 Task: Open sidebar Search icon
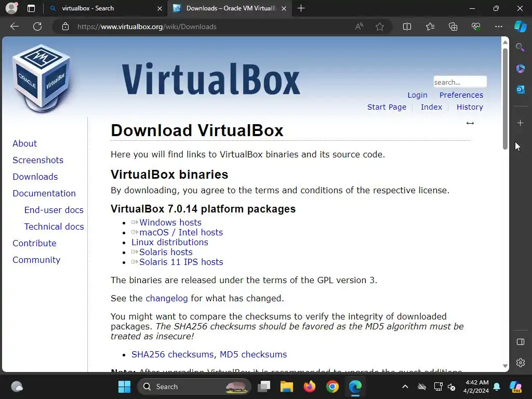point(520,47)
